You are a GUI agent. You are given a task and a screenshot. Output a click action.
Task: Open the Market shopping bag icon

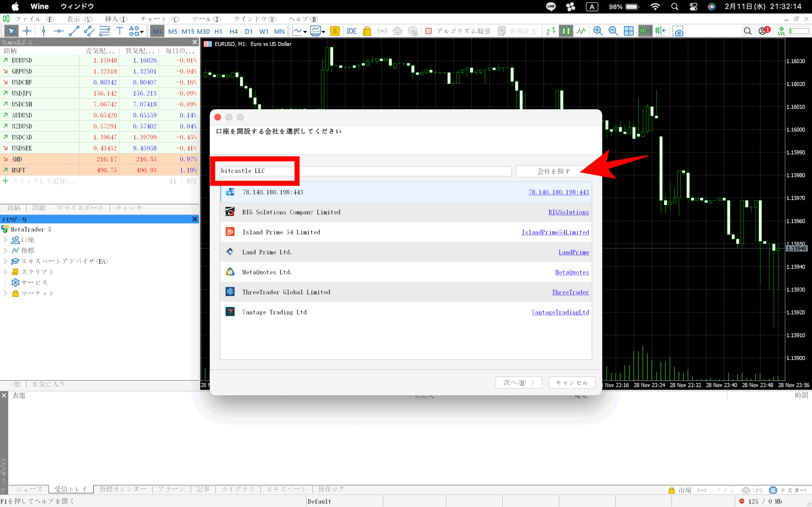pyautogui.click(x=367, y=31)
